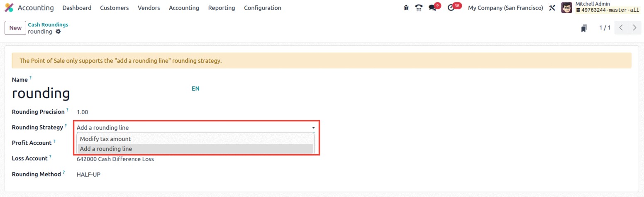This screenshot has height=197, width=644.
Task: Click the debug bug icon
Action: [406, 8]
